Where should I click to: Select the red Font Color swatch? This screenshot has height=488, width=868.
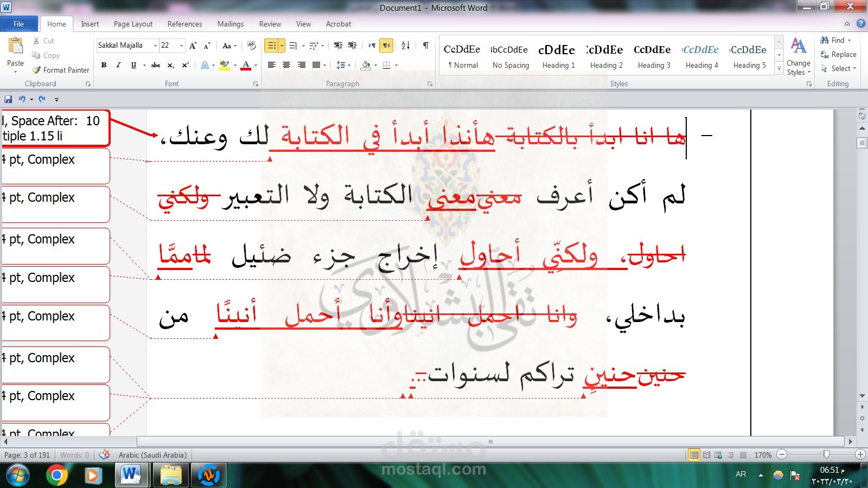[246, 65]
